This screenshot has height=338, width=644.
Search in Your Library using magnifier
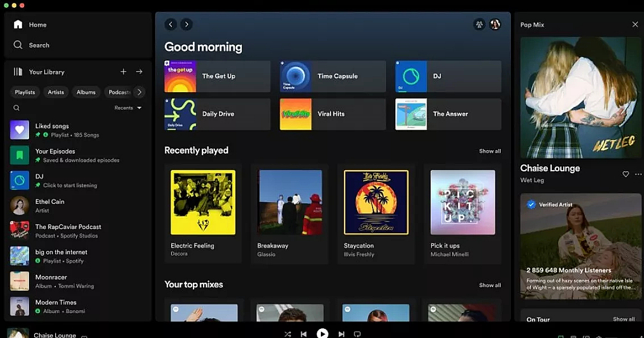click(16, 108)
